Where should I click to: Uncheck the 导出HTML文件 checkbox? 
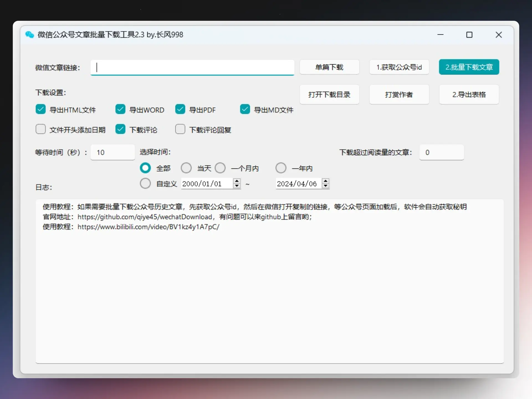click(41, 109)
